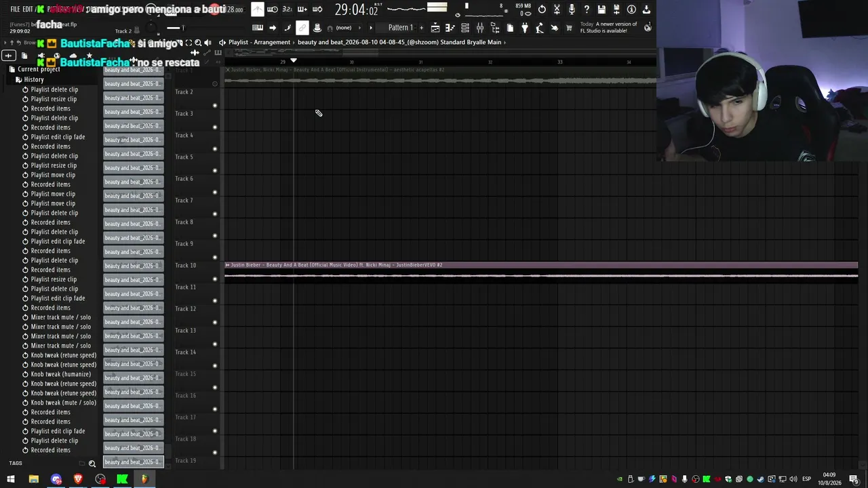Open the Pattern 1 selector
868x488 pixels.
pyautogui.click(x=400, y=28)
